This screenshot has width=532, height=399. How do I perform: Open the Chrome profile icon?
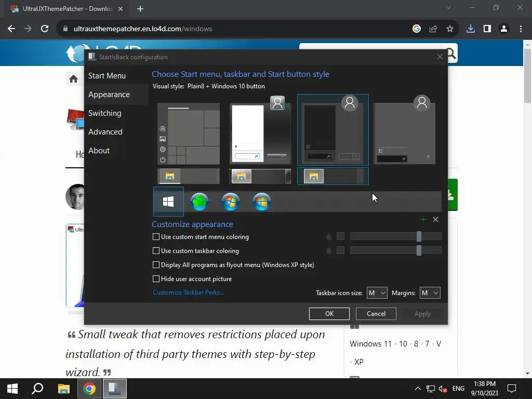(504, 29)
